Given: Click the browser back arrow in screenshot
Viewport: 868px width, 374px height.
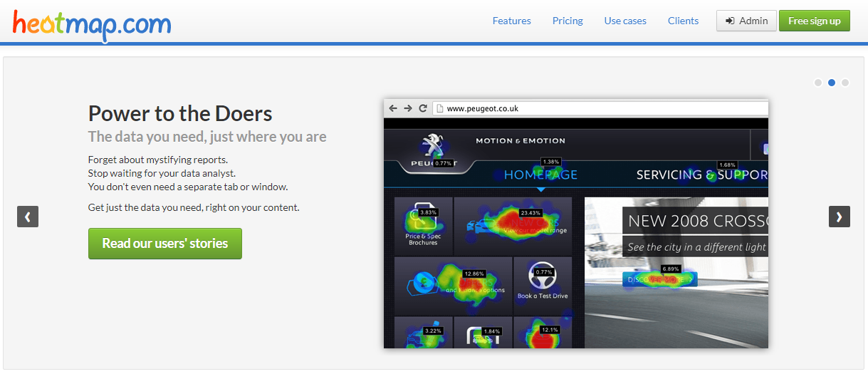Looking at the screenshot, I should tap(393, 108).
